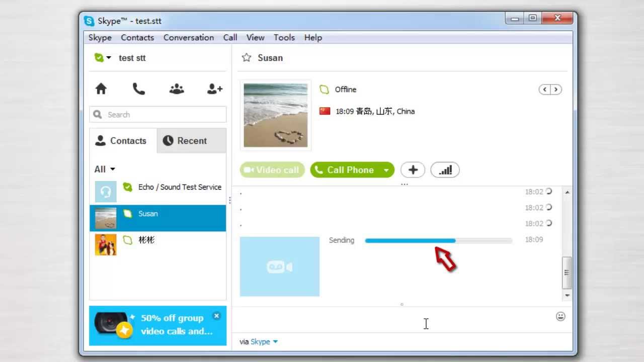
Task: Show previous profile panel with left arrow
Action: [544, 89]
